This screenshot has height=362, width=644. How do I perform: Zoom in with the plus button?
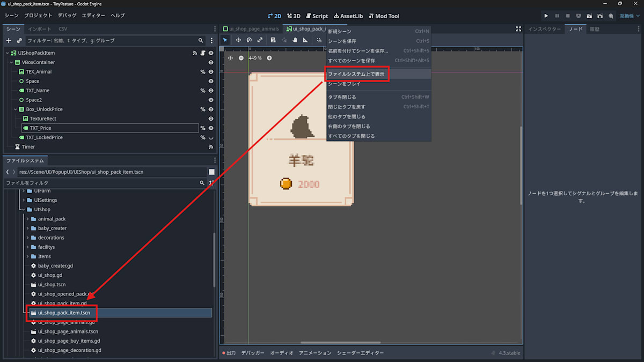pyautogui.click(x=269, y=58)
